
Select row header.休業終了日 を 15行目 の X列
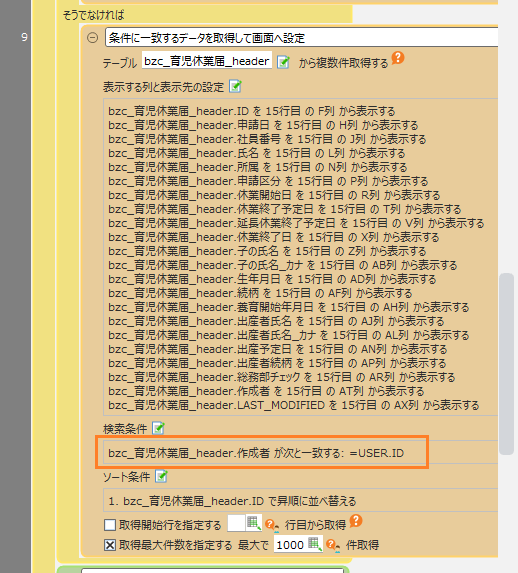coord(273,237)
